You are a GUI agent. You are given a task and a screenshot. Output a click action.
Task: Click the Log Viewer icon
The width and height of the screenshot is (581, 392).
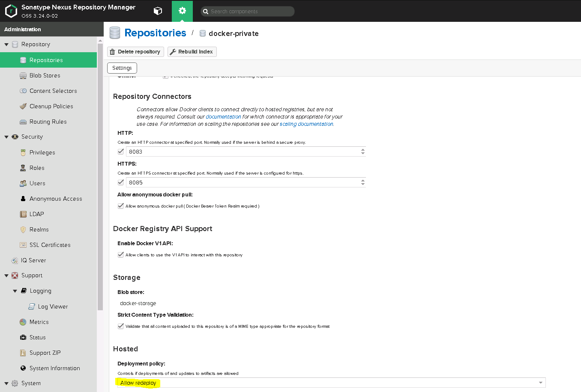(x=32, y=306)
